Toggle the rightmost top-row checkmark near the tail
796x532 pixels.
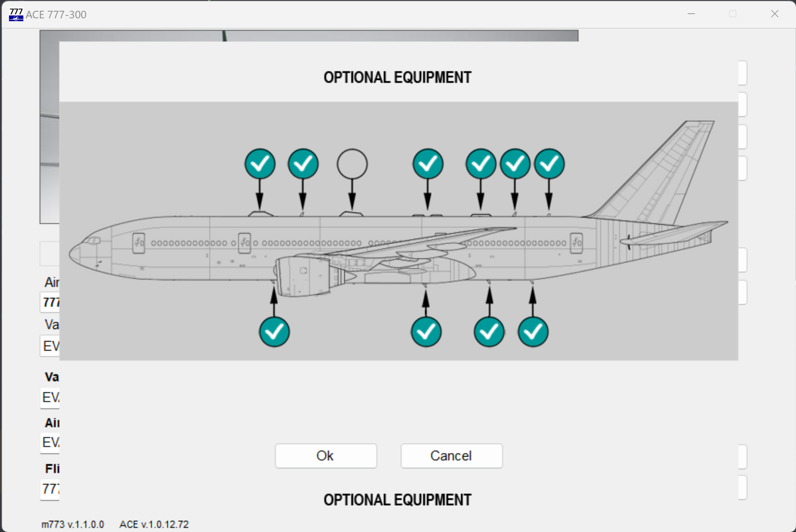click(549, 164)
